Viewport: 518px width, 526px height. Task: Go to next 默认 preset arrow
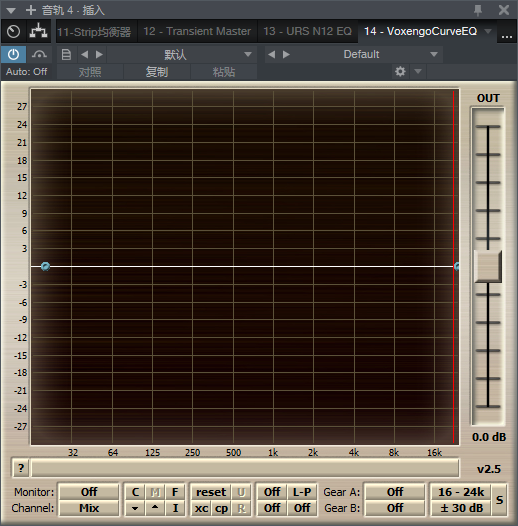pos(99,54)
